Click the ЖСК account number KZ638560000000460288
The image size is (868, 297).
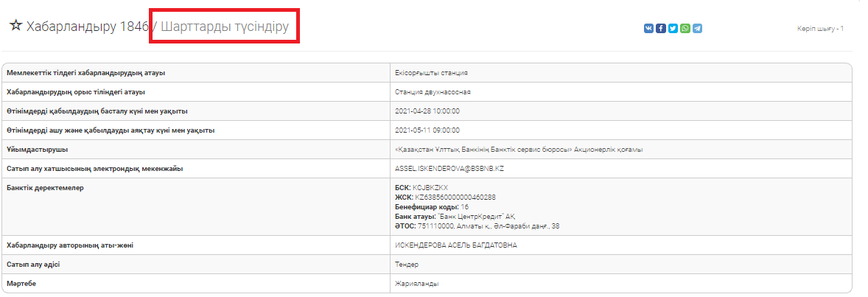pyautogui.click(x=455, y=198)
